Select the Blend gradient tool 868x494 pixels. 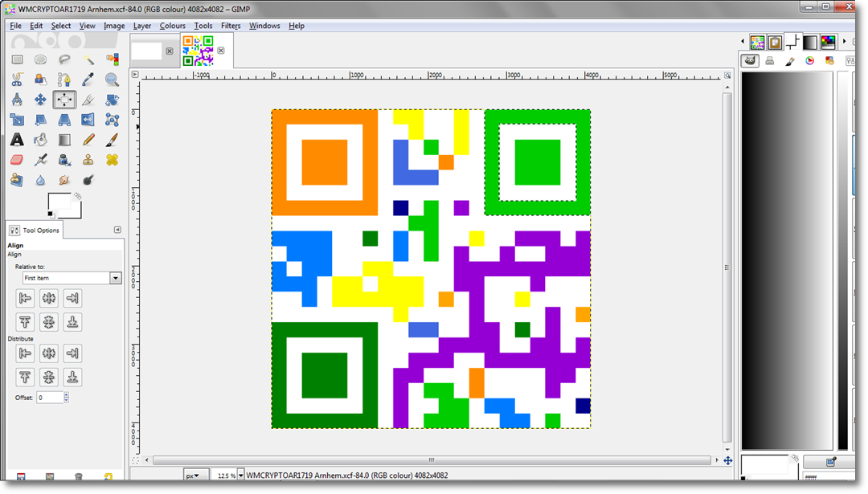click(64, 140)
